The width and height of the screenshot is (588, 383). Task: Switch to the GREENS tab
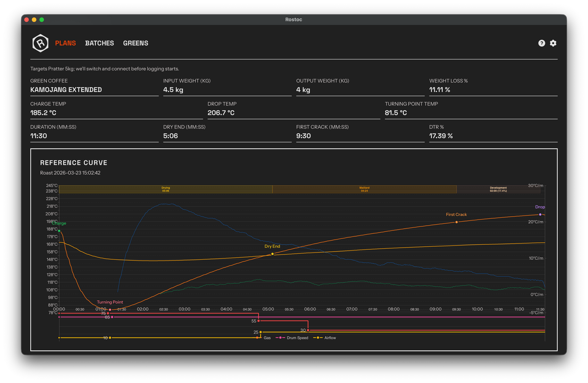coord(136,43)
